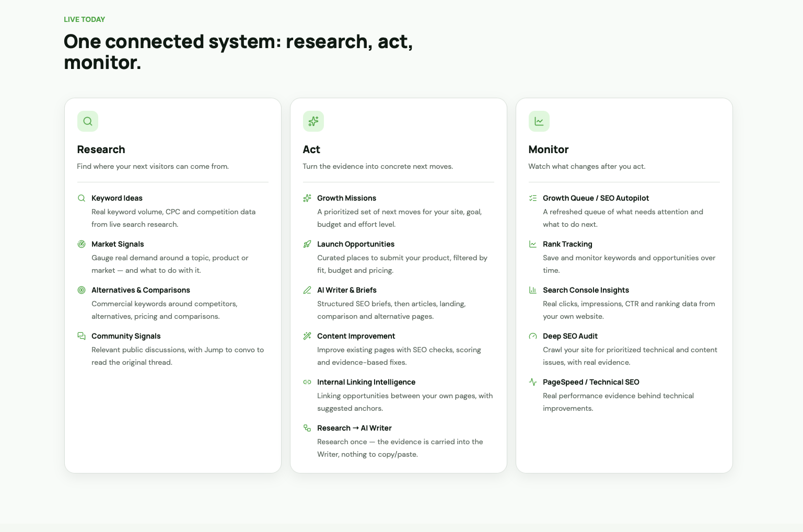This screenshot has height=532, width=803.
Task: Click the PageSpeed / Technical SEO title
Action: (591, 382)
